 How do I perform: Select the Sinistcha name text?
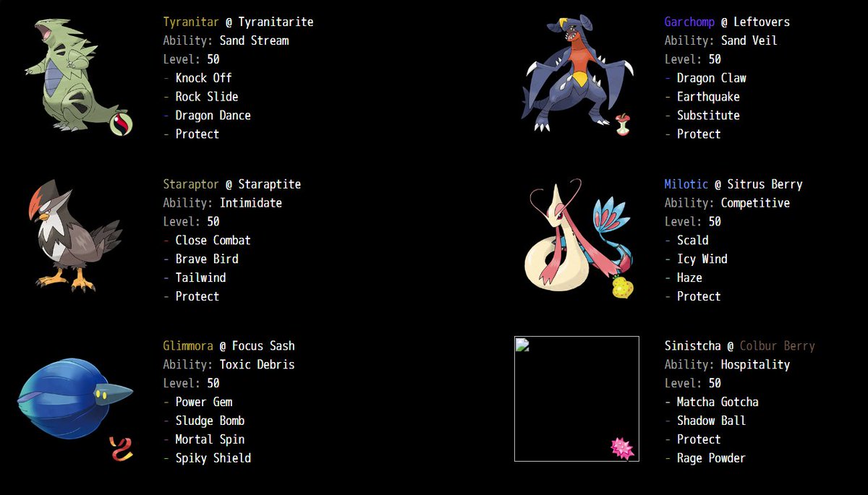coord(692,346)
